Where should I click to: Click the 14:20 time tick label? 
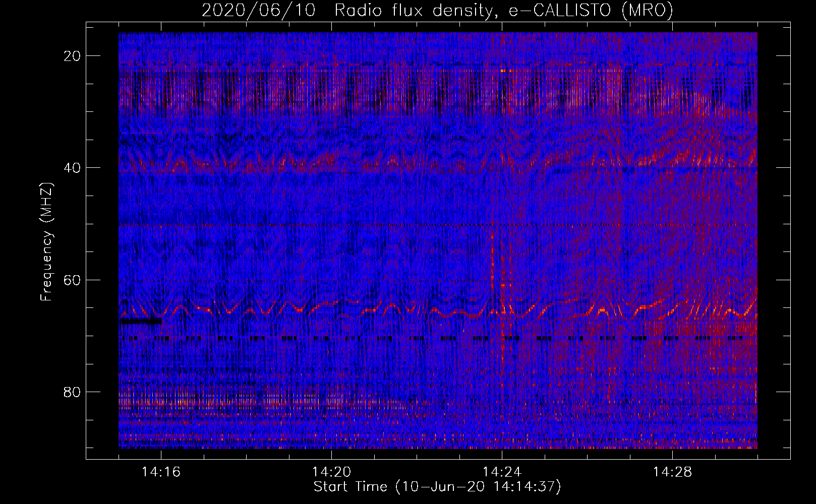[331, 472]
